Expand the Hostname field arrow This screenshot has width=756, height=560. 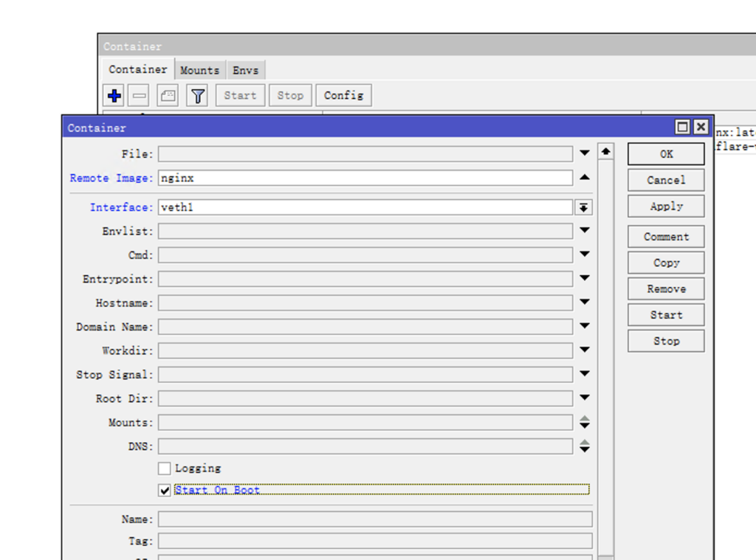coord(584,303)
